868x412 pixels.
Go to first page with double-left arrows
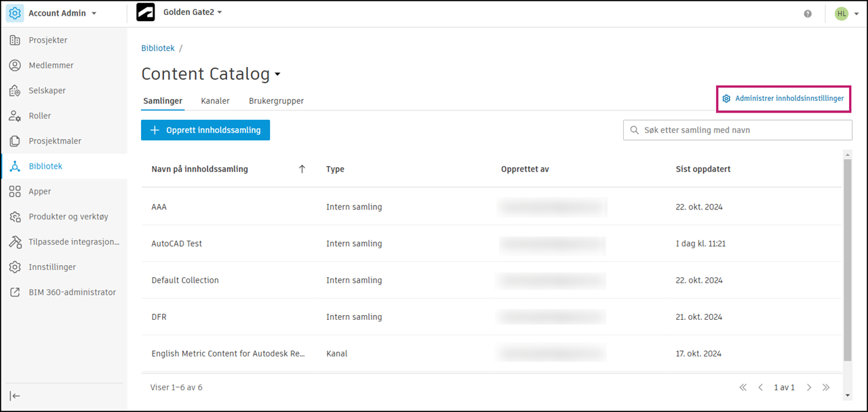[743, 388]
